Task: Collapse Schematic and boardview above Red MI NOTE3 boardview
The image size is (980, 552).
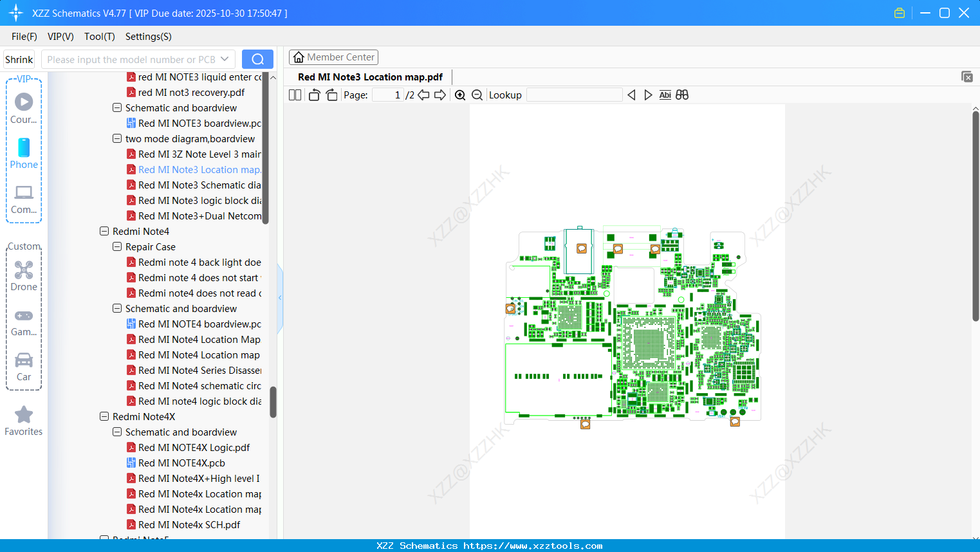Action: click(x=117, y=108)
